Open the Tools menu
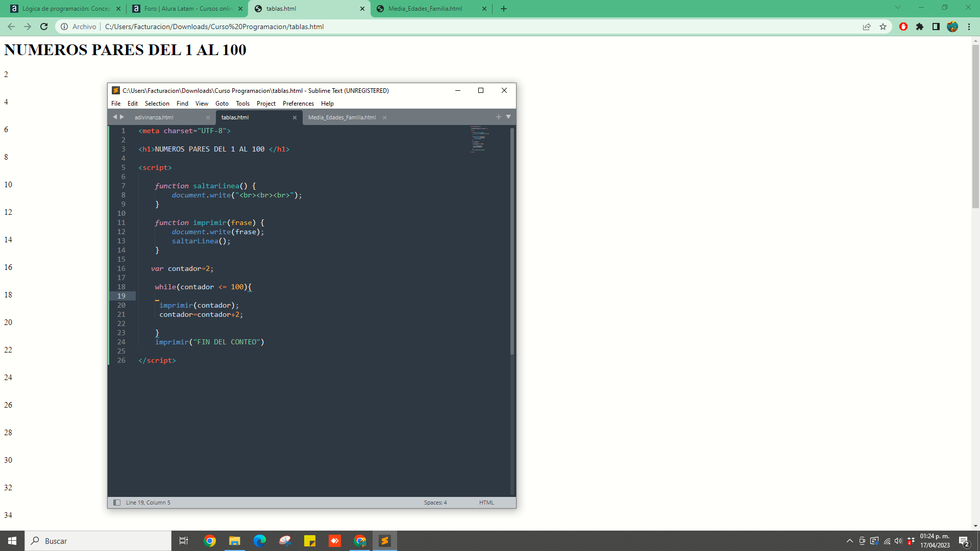 243,104
